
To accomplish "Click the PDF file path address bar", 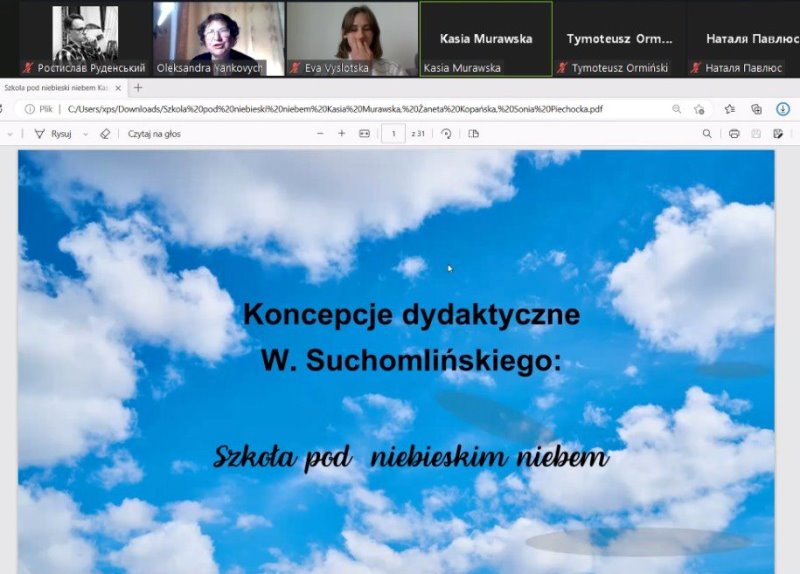I will tap(336, 109).
